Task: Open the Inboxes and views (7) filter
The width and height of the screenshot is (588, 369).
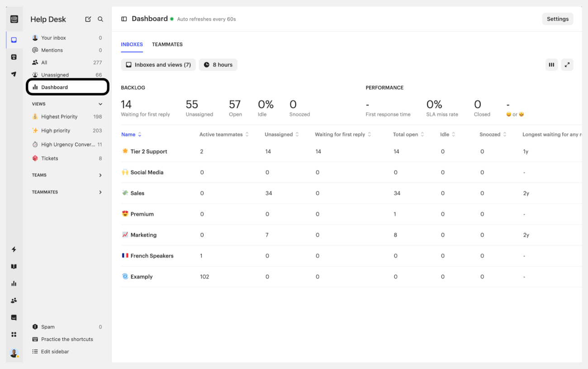Action: [158, 65]
